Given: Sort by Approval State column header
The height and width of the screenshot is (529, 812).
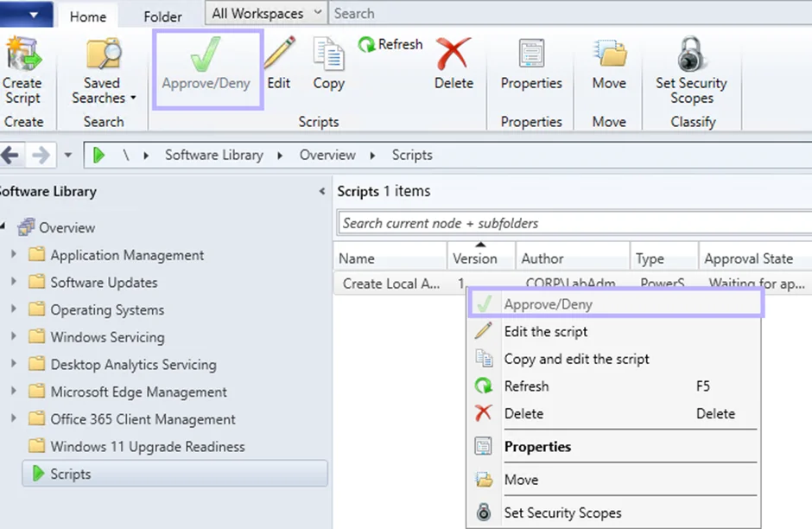Looking at the screenshot, I should coord(755,258).
